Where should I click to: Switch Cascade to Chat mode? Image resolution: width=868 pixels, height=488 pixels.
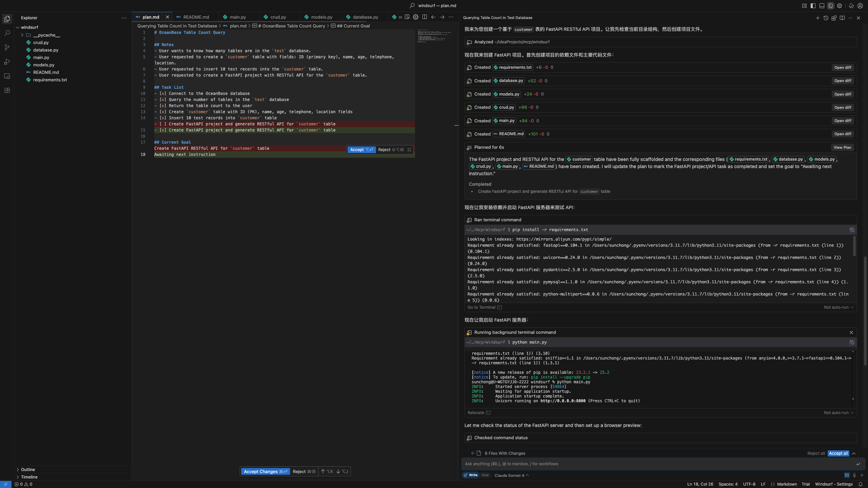485,475
